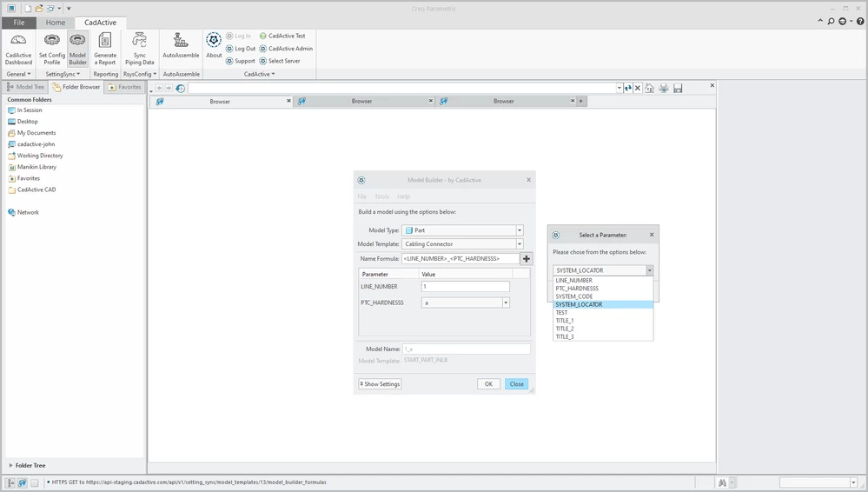
Task: Open the CadActive Dashboard
Action: click(x=18, y=50)
